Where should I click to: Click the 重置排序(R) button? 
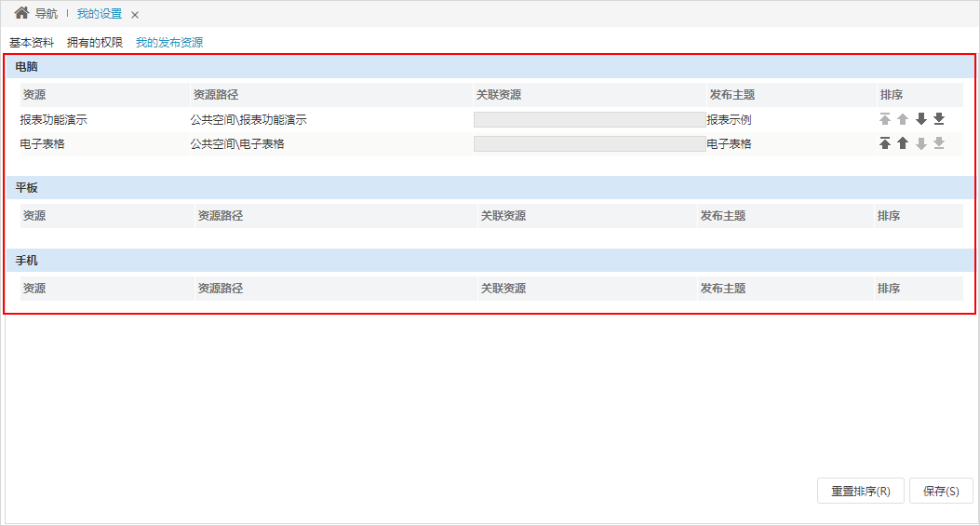(x=861, y=491)
